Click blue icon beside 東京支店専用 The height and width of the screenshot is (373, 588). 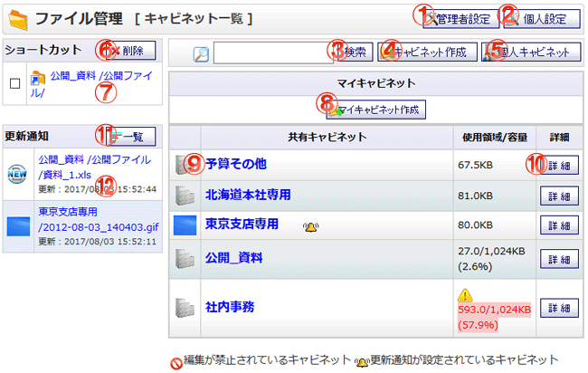[185, 225]
